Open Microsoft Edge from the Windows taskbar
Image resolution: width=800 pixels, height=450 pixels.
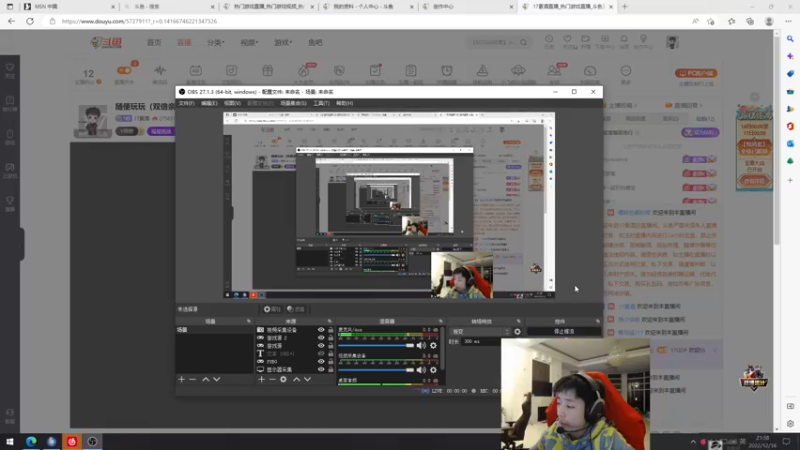click(31, 441)
